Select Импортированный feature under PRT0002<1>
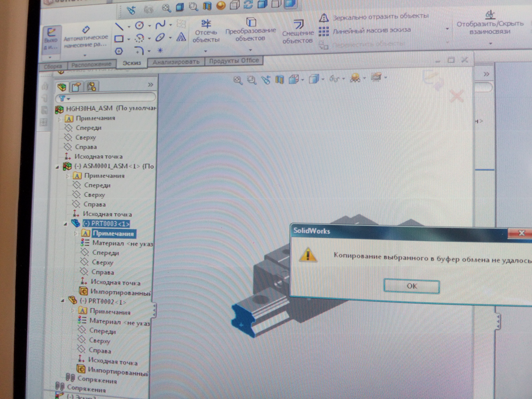532x399 pixels. 112,370
